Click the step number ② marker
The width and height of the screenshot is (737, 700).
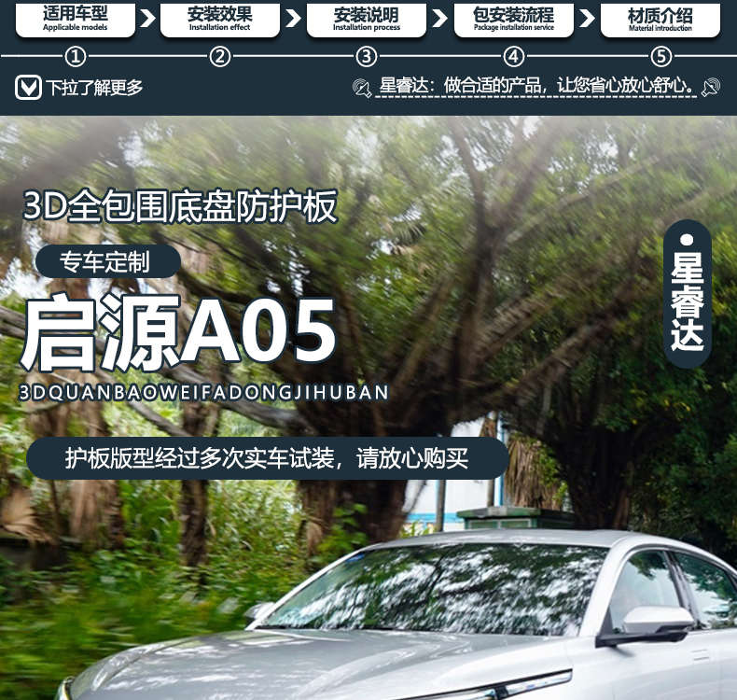220,57
